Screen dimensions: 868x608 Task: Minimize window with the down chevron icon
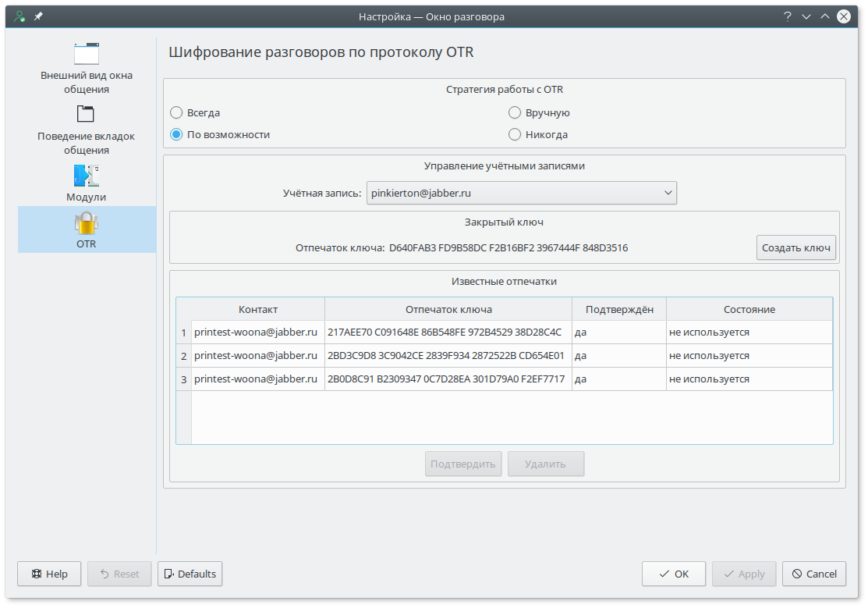tap(806, 16)
